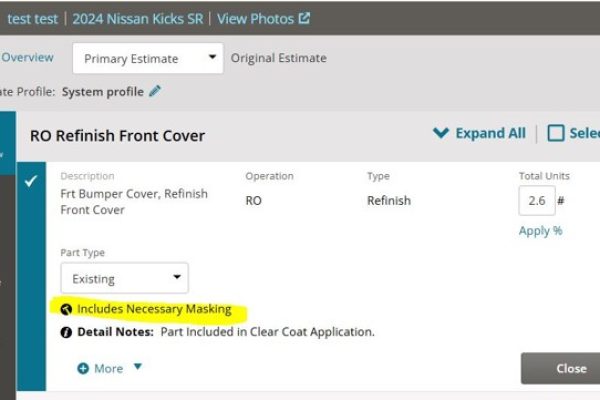The height and width of the screenshot is (400, 600).
Task: Click the Apply % link
Action: point(540,231)
